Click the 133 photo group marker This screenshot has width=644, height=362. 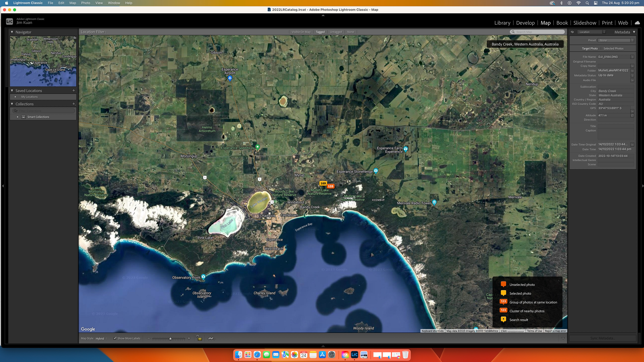point(331,186)
